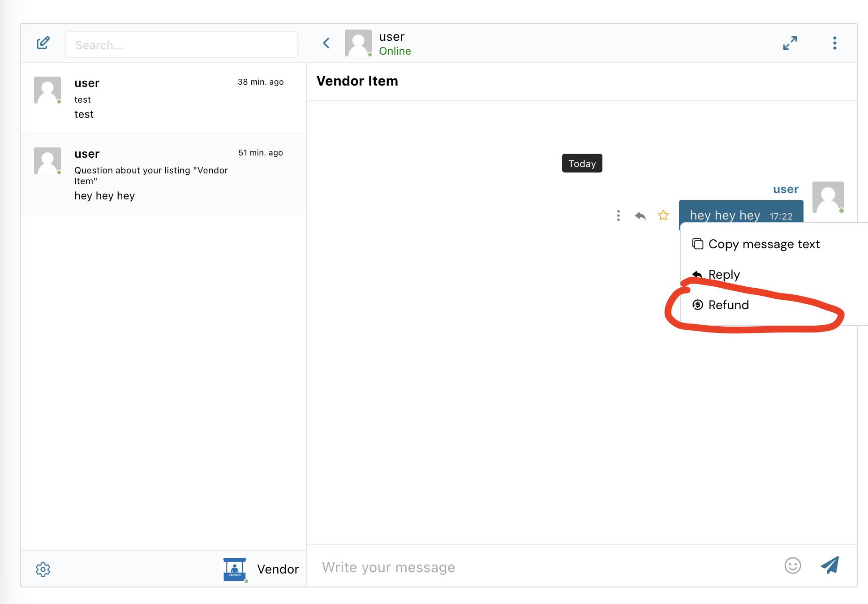Click the Refund dollar icon

[x=697, y=305]
